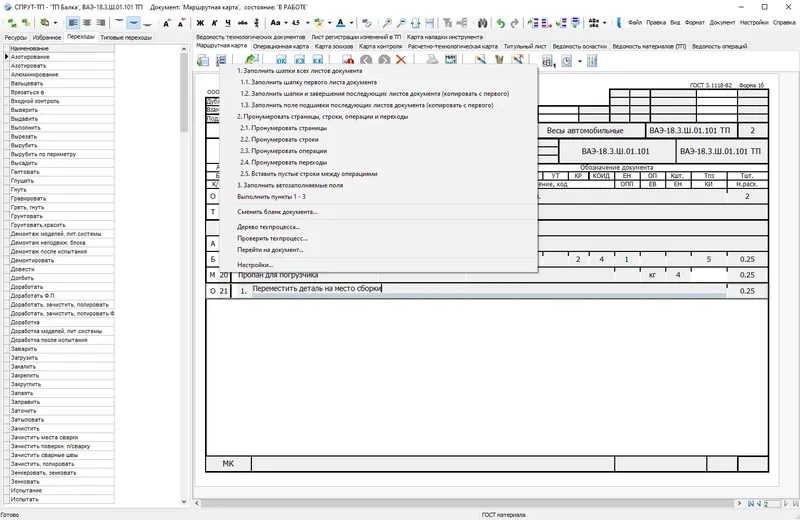Click the green undo arrow
The height and width of the screenshot is (520, 800).
click(x=501, y=23)
